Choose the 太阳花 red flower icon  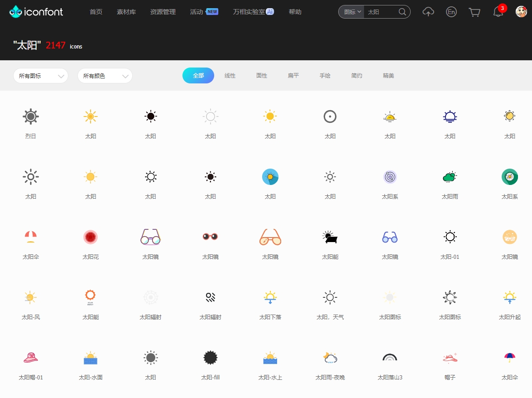click(91, 237)
